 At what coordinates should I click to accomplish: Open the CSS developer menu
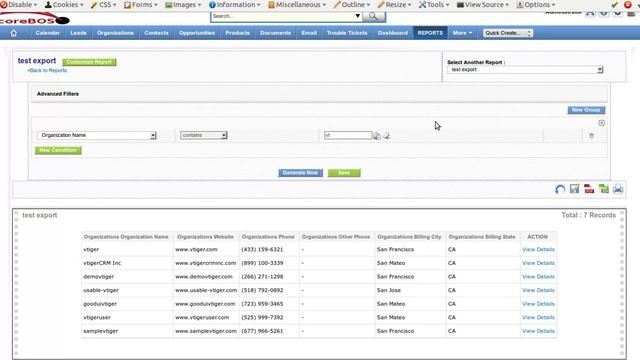(104, 4)
